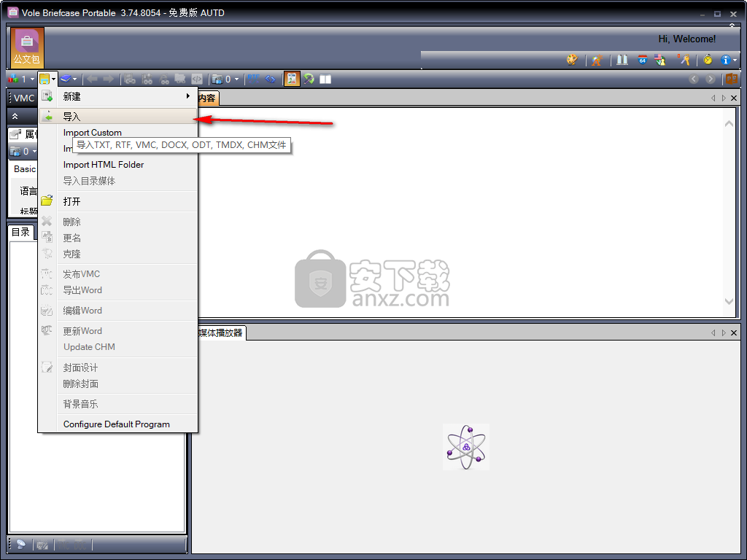Screen dimensions: 747x560
Task: Click the flag and user globe icon
Action: (660, 60)
